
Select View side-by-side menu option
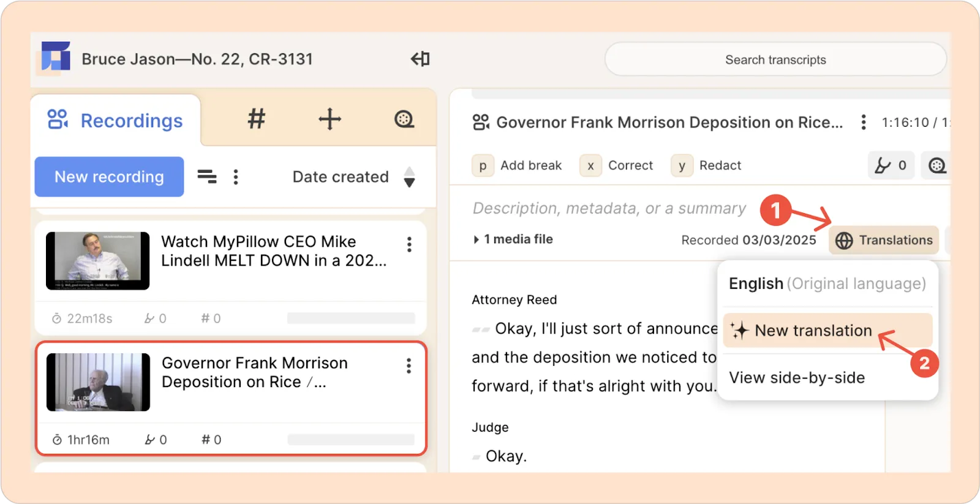tap(797, 378)
